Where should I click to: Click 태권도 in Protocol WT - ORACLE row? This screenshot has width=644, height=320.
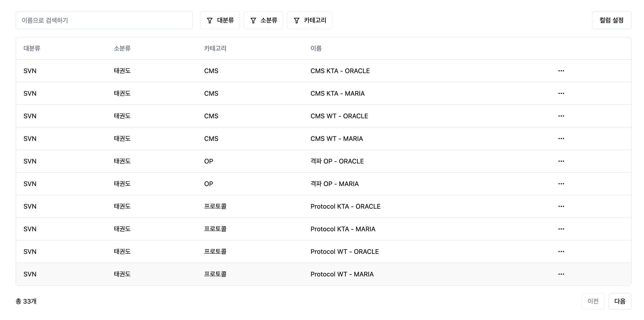122,252
